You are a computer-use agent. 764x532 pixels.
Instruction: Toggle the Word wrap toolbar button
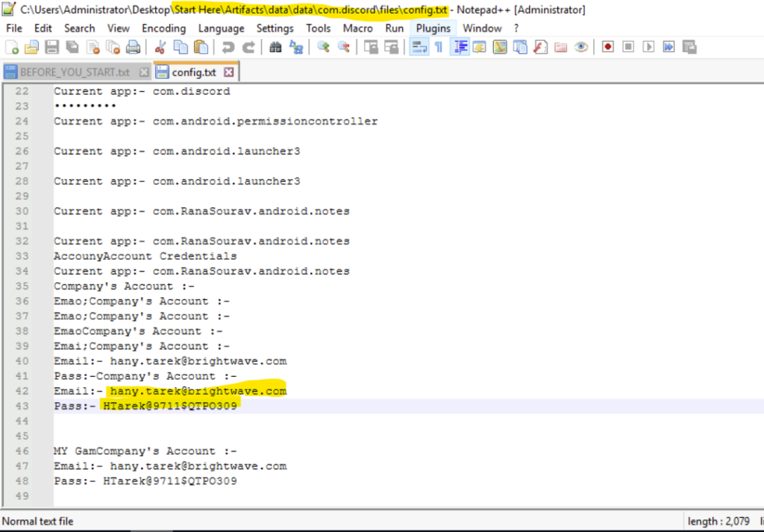coord(419,47)
